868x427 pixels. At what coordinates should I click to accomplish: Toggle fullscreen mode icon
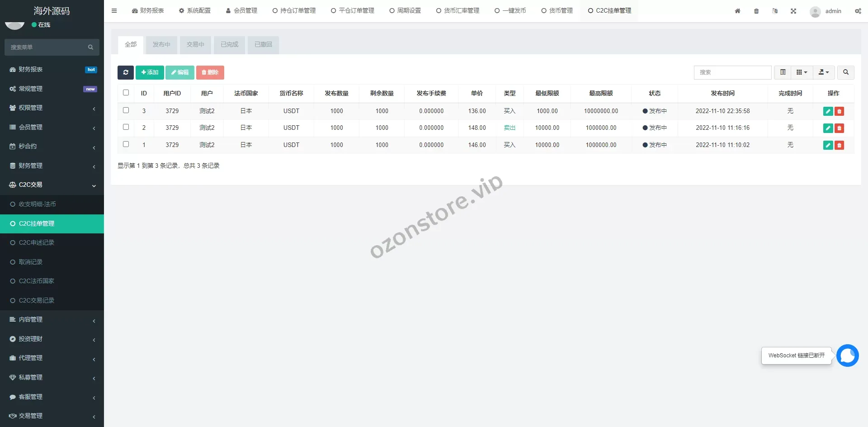793,11
